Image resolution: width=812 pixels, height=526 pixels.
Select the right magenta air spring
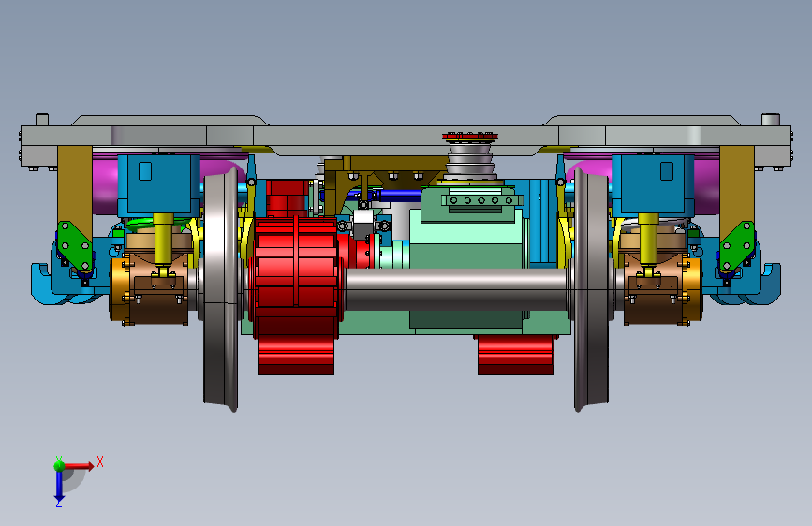click(x=707, y=186)
